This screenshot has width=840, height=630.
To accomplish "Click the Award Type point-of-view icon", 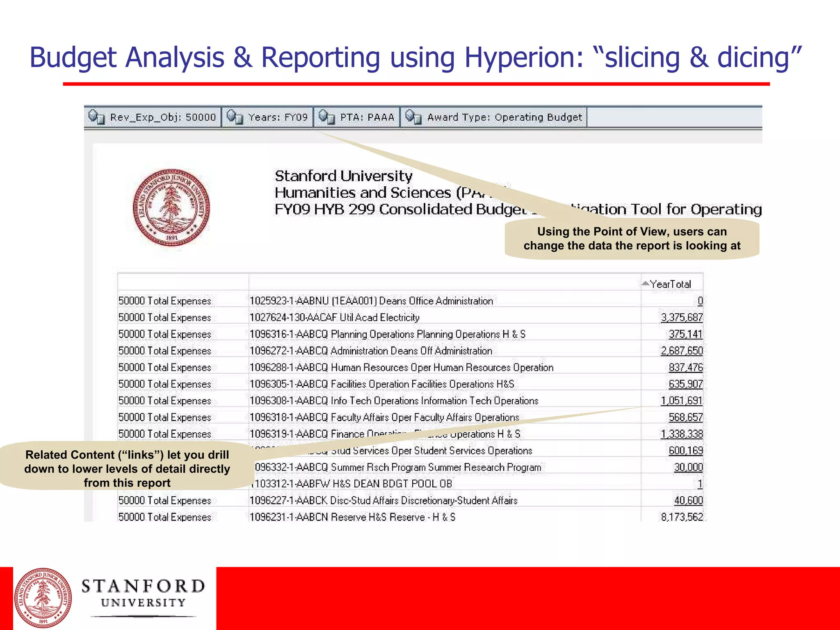I will point(413,117).
